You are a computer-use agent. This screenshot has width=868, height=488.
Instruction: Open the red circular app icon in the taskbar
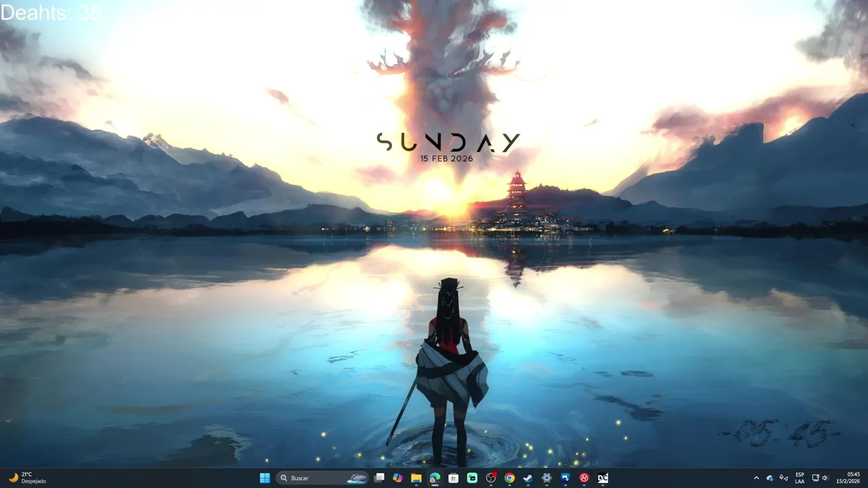tap(584, 478)
